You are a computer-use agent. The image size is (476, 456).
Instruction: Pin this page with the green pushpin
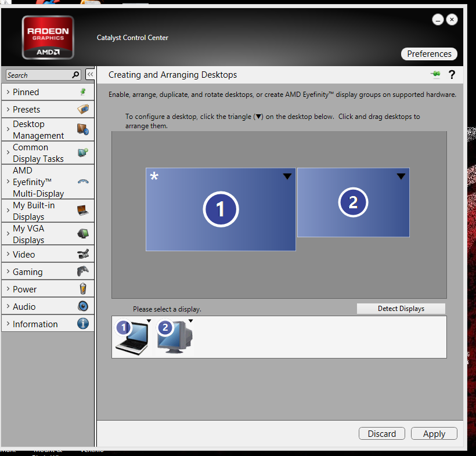435,74
